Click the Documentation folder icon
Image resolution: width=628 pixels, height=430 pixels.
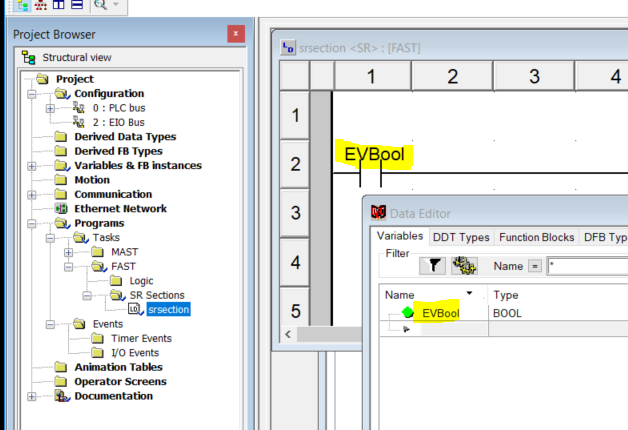(62, 396)
